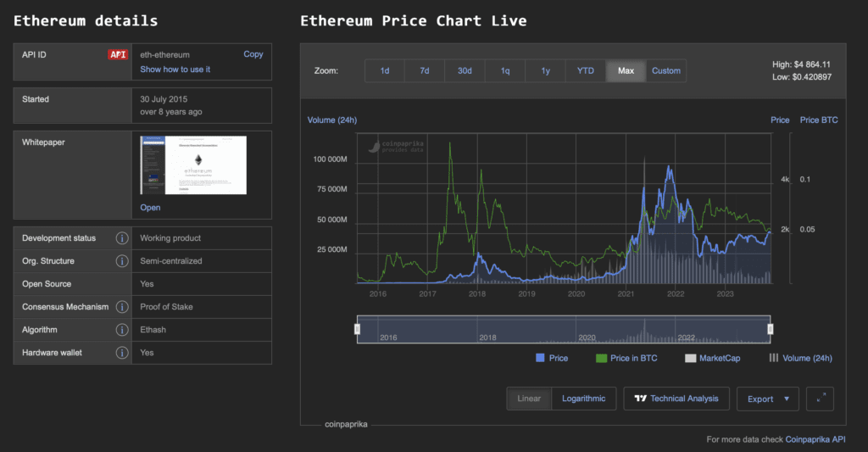The image size is (868, 452).
Task: Click the blue Price color swatch
Action: point(540,358)
